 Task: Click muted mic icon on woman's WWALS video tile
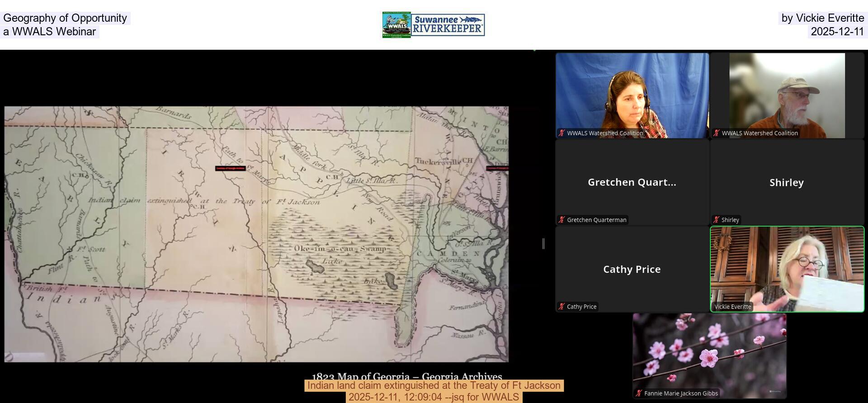point(561,133)
